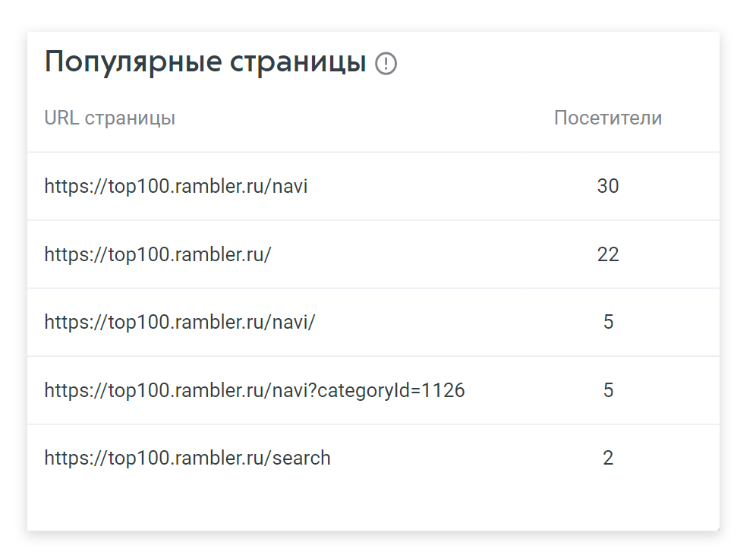This screenshot has height=558, width=756.
Task: Click the info icon beside the heading
Action: 386,64
